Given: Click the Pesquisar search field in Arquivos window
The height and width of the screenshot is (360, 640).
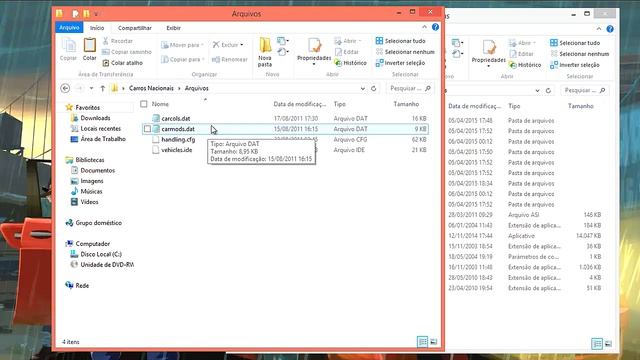Looking at the screenshot, I should 409,88.
